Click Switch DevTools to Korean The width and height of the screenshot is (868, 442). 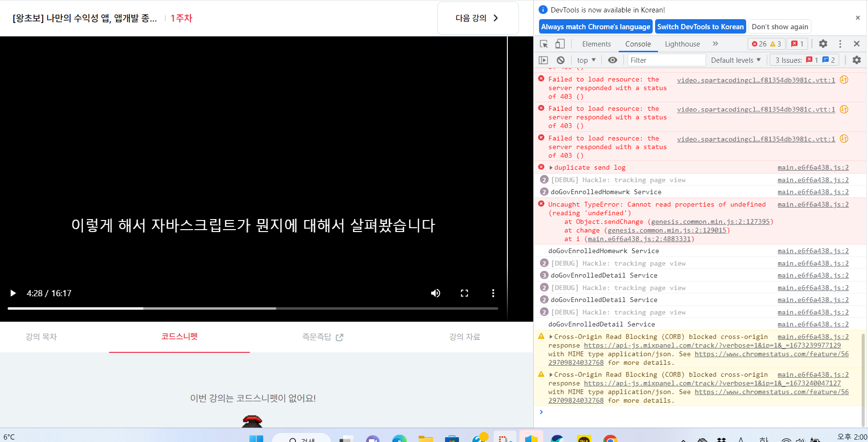[x=700, y=27]
